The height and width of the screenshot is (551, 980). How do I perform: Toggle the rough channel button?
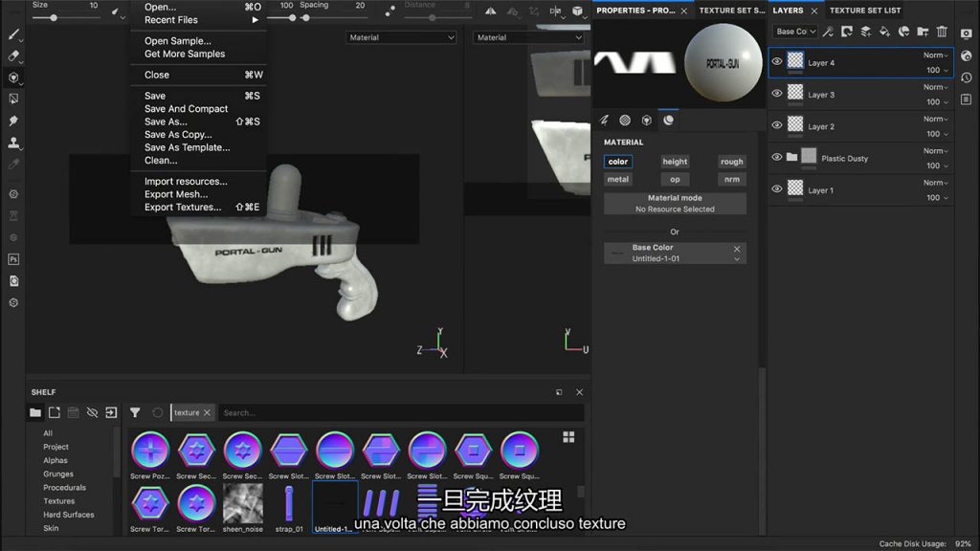(732, 161)
